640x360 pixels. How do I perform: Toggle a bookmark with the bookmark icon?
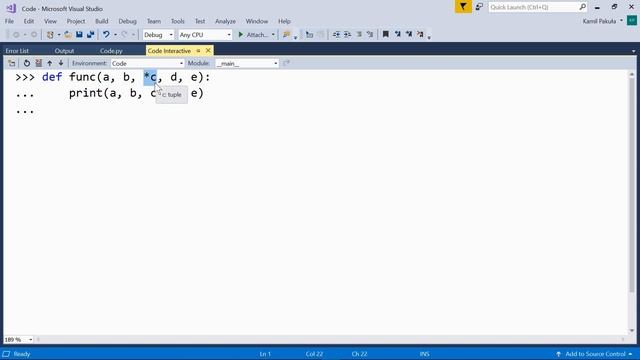pos(385,35)
